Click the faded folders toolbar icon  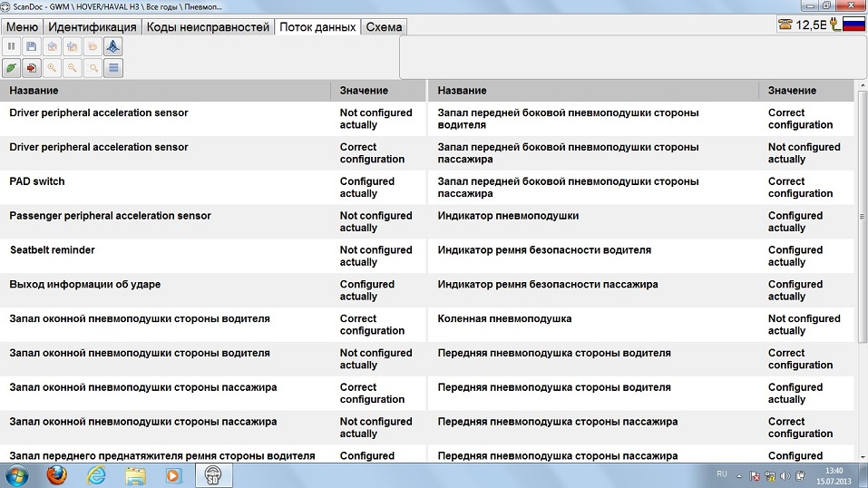coord(93,46)
